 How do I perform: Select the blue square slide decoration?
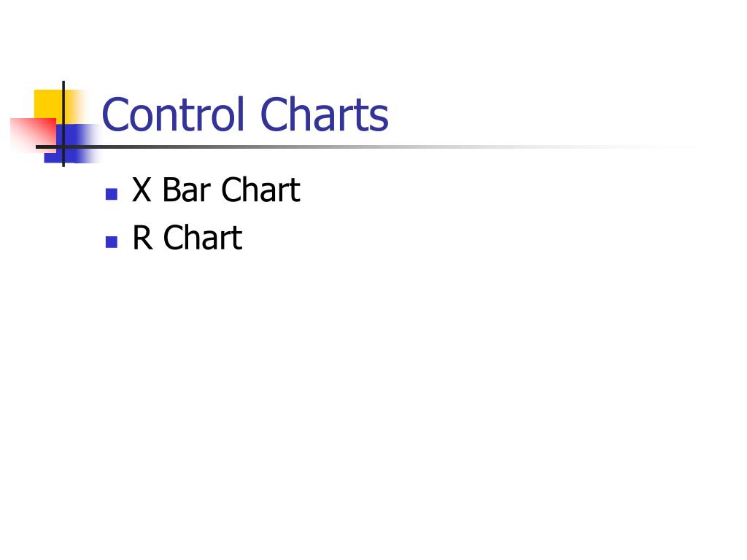(x=71, y=144)
